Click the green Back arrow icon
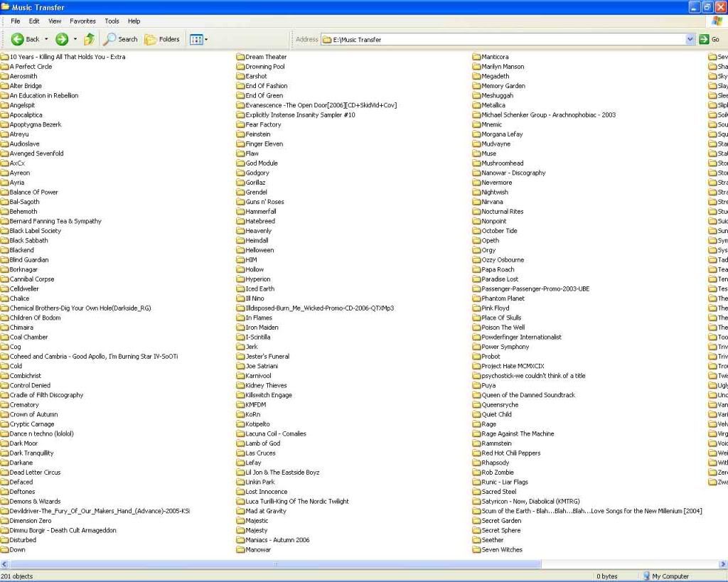 click(17, 40)
